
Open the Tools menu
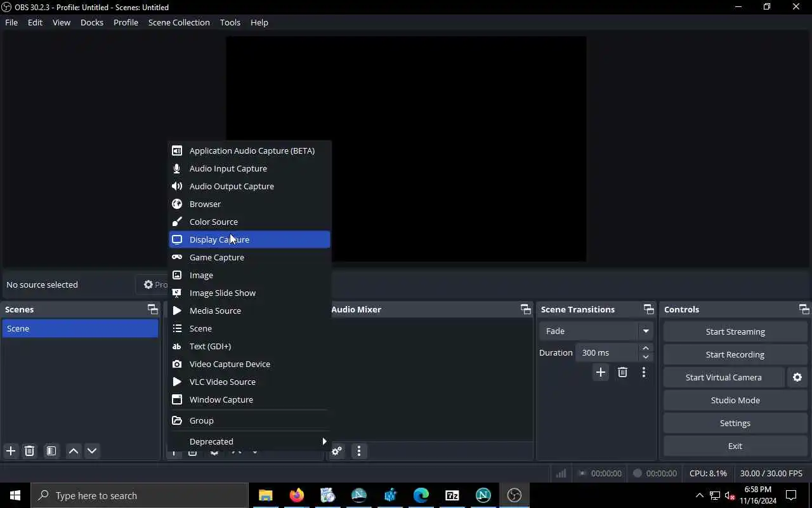[x=230, y=22]
